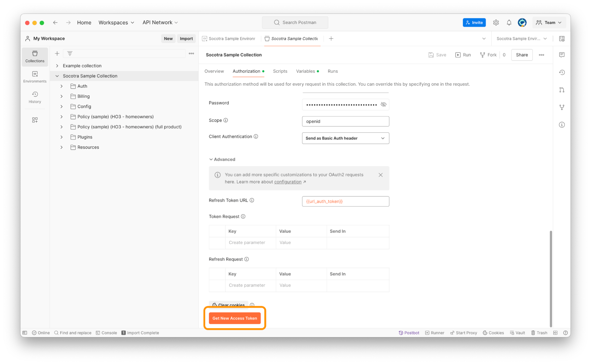The image size is (591, 364).
Task: Open the Vault from status bar
Action: [x=517, y=333]
